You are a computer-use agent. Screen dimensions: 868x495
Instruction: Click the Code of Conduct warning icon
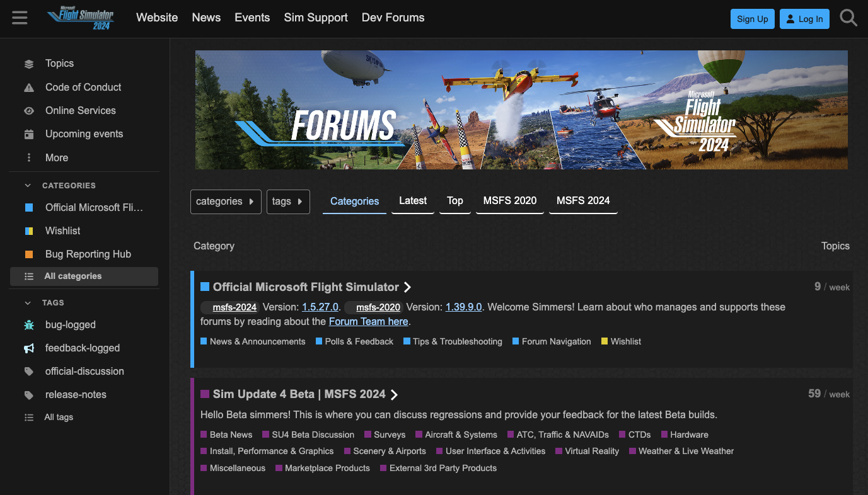[29, 87]
